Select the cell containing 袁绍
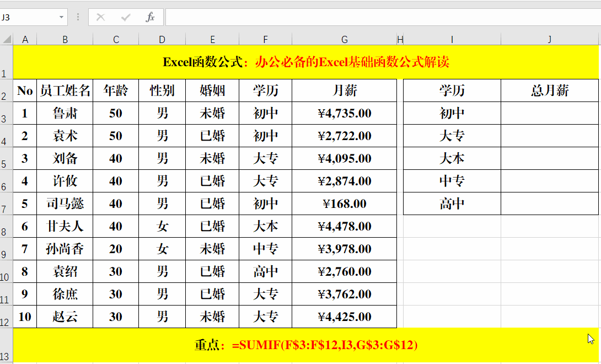The width and height of the screenshot is (601, 364). point(65,271)
